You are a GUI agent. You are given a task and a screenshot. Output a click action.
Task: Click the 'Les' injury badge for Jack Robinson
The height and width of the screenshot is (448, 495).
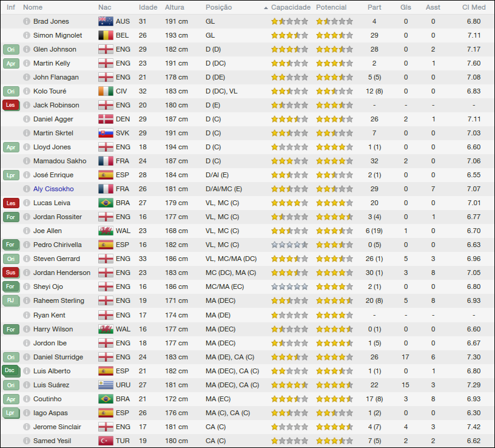point(11,105)
